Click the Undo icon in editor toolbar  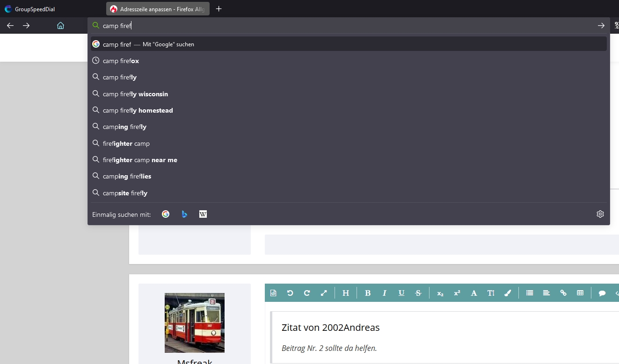point(290,293)
